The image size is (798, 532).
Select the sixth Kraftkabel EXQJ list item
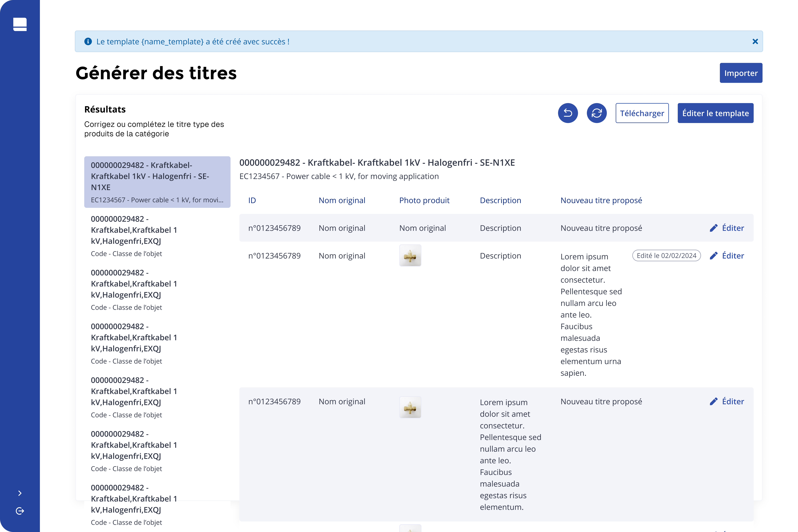(x=157, y=451)
